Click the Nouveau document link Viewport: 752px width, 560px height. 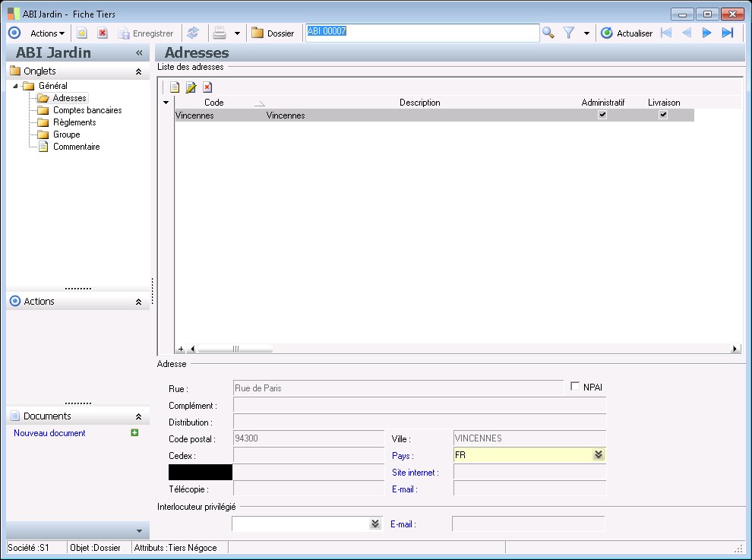(x=49, y=433)
